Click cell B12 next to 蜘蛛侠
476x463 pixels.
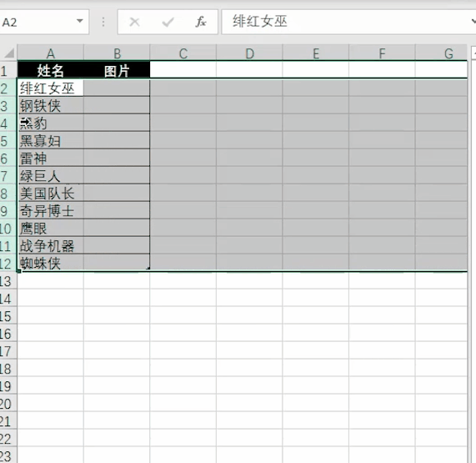117,263
